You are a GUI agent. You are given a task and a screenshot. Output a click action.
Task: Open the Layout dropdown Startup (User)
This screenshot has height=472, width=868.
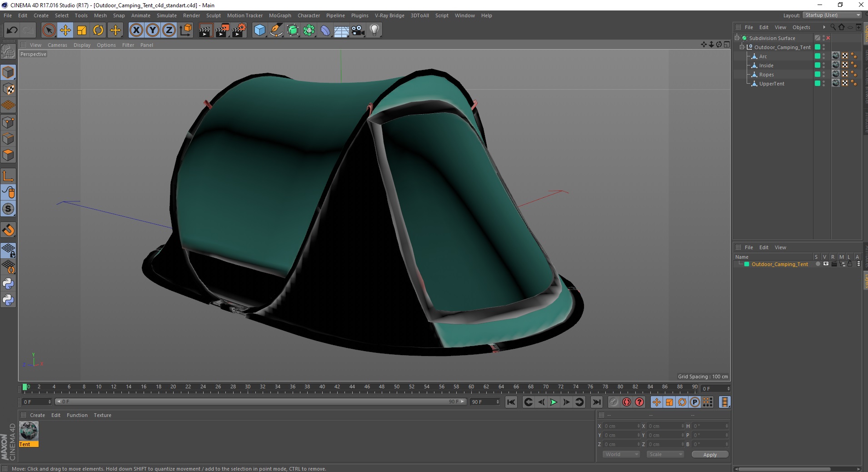[833, 15]
